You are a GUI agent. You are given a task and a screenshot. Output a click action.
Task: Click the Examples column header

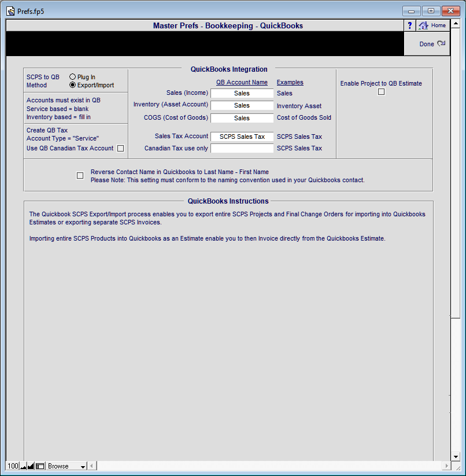290,82
